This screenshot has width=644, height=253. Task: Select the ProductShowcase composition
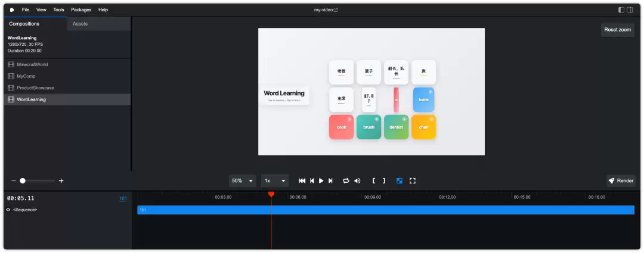pos(67,88)
